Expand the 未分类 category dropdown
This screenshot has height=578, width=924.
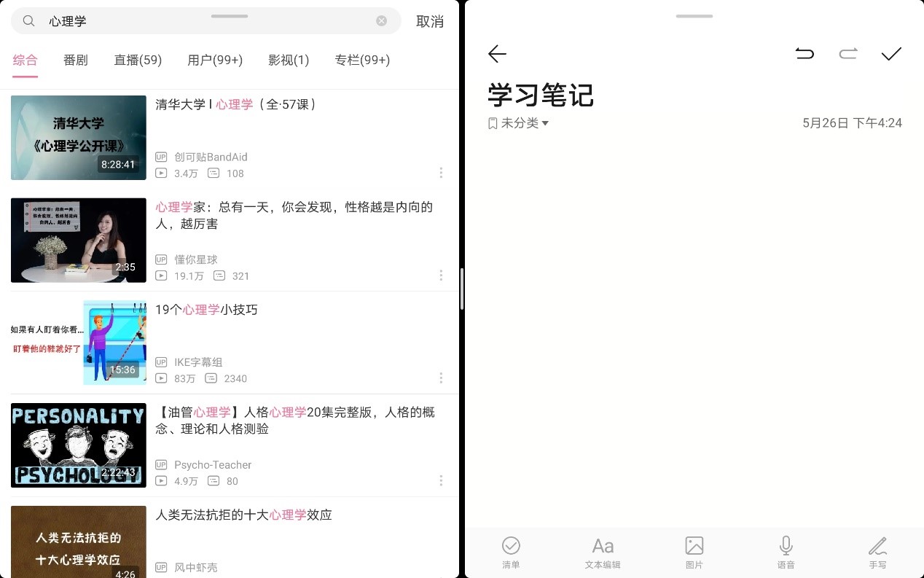(x=518, y=123)
